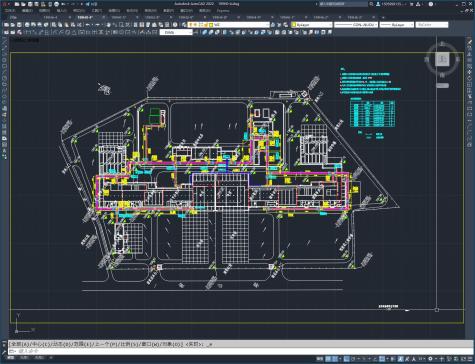Click command option 窗口(W)

151,344
